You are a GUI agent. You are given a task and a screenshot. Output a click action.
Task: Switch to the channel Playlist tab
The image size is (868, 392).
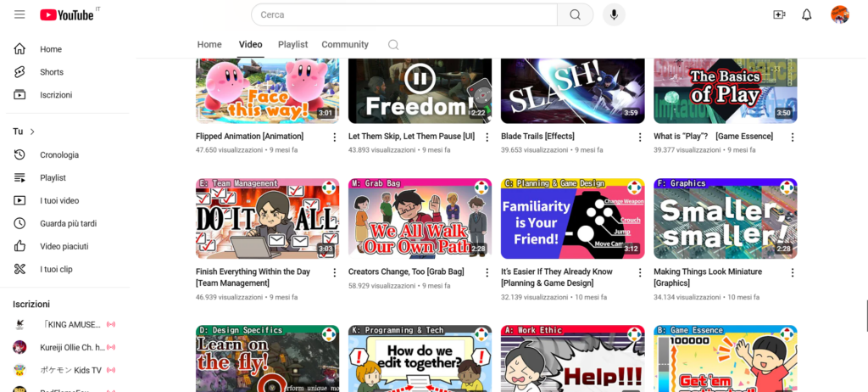click(x=292, y=44)
